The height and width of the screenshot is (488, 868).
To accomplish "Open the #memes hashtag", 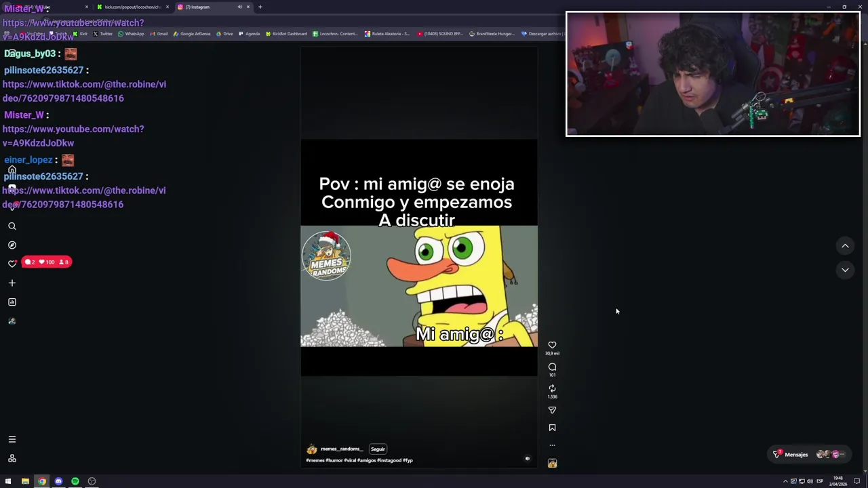I will click(315, 460).
